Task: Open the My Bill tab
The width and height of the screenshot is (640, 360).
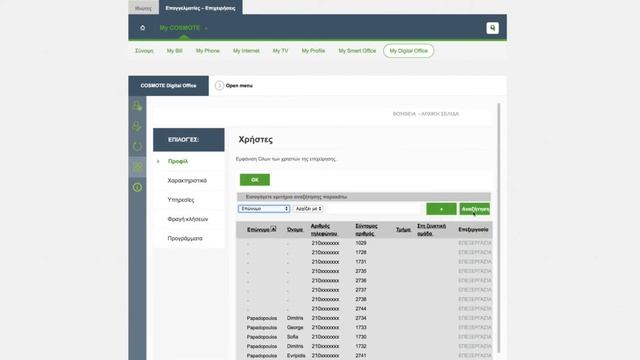Action: (x=174, y=51)
